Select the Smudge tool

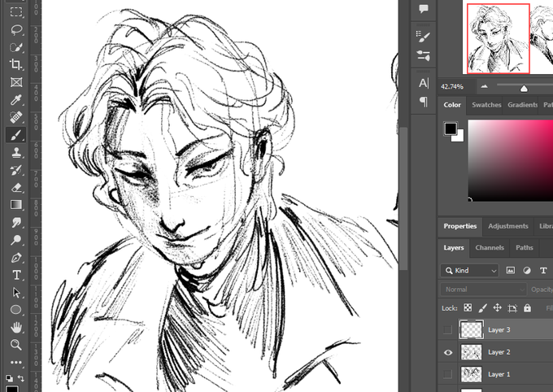[x=16, y=222]
